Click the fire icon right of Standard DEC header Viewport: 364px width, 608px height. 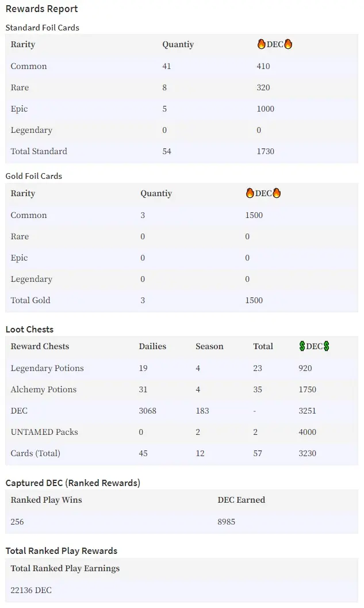[x=288, y=44]
